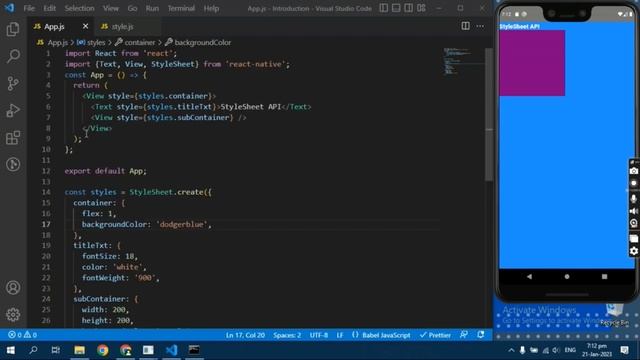This screenshot has height=360, width=640.
Task: Toggle the bottom panel layout button
Action: (x=396, y=8)
